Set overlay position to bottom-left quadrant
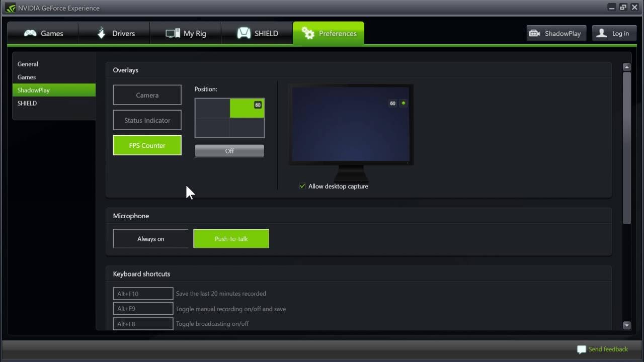Image resolution: width=644 pixels, height=362 pixels. click(x=213, y=127)
